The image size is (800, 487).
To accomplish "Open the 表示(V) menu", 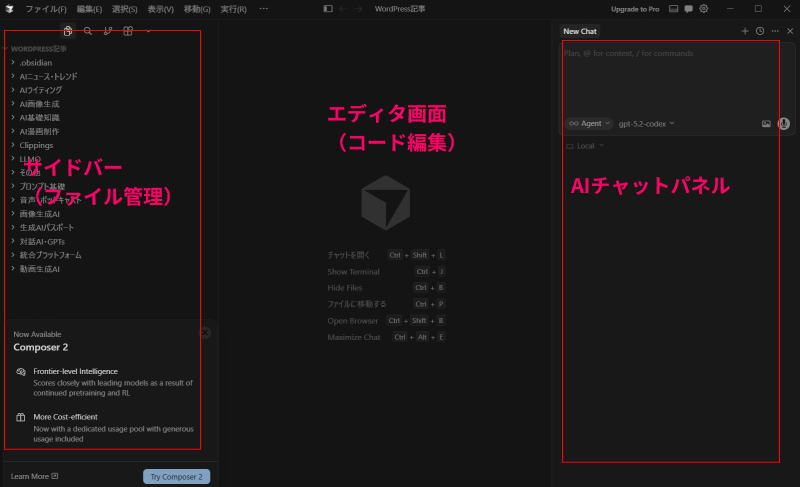I will click(161, 9).
